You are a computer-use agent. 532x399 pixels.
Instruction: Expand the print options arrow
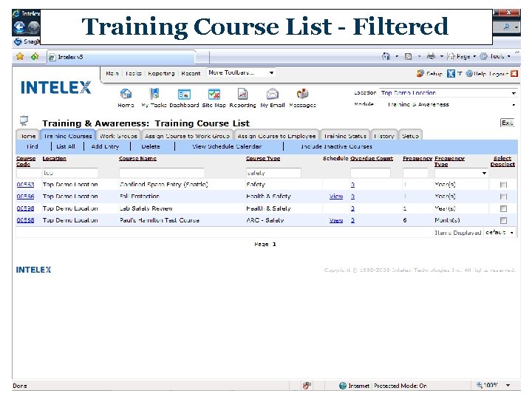[441, 56]
